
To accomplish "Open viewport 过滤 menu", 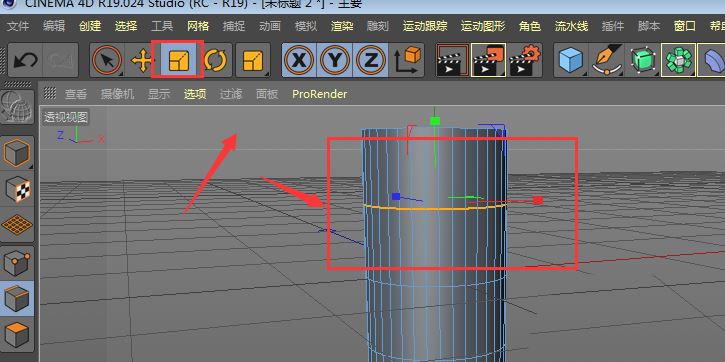I will tap(231, 94).
